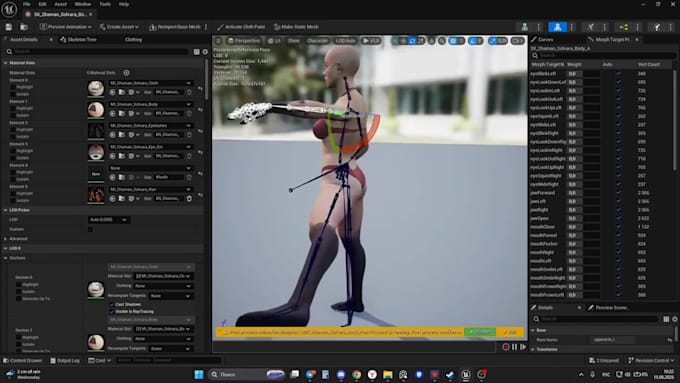Delete Element 5 Hair material slot
The image size is (680, 383).
(x=189, y=198)
